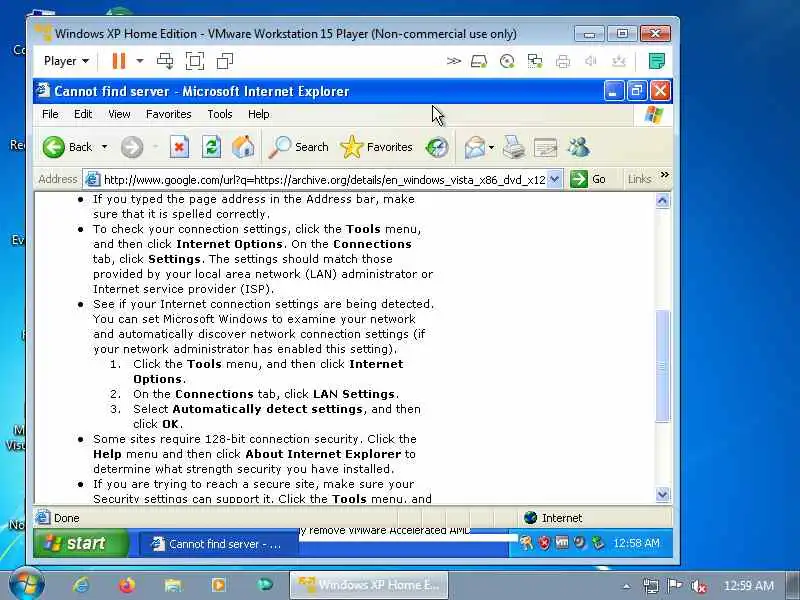The image size is (800, 600).
Task: Click the VMware CD/DVD device icon
Action: click(507, 61)
